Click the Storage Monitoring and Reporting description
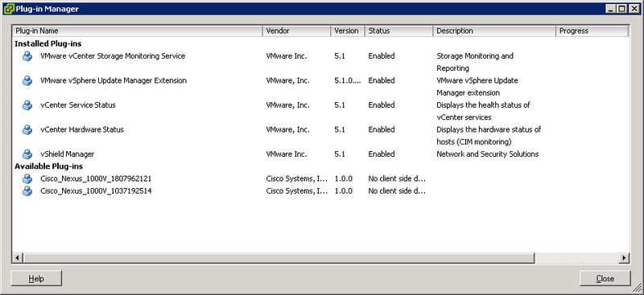The width and height of the screenshot is (644, 295). click(x=475, y=62)
